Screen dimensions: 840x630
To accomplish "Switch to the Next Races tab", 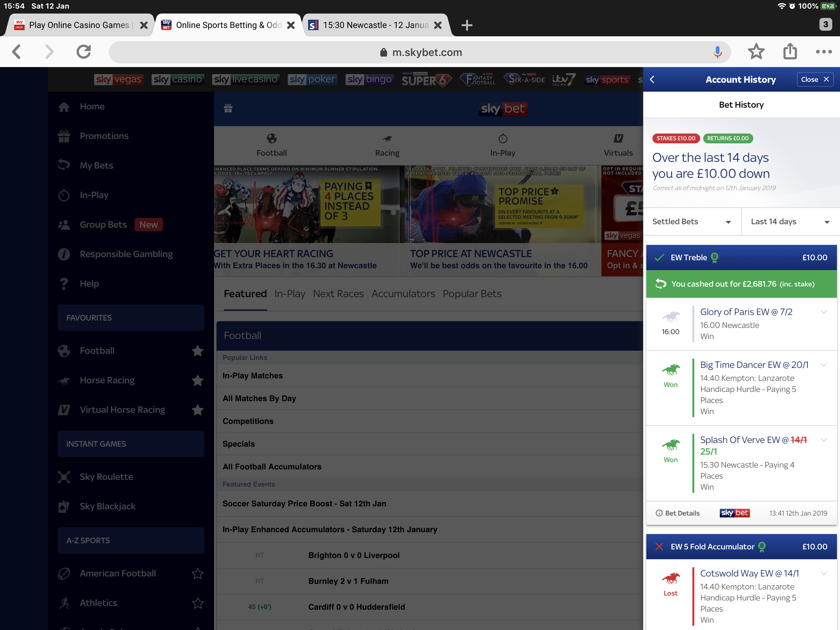I will coord(338,294).
